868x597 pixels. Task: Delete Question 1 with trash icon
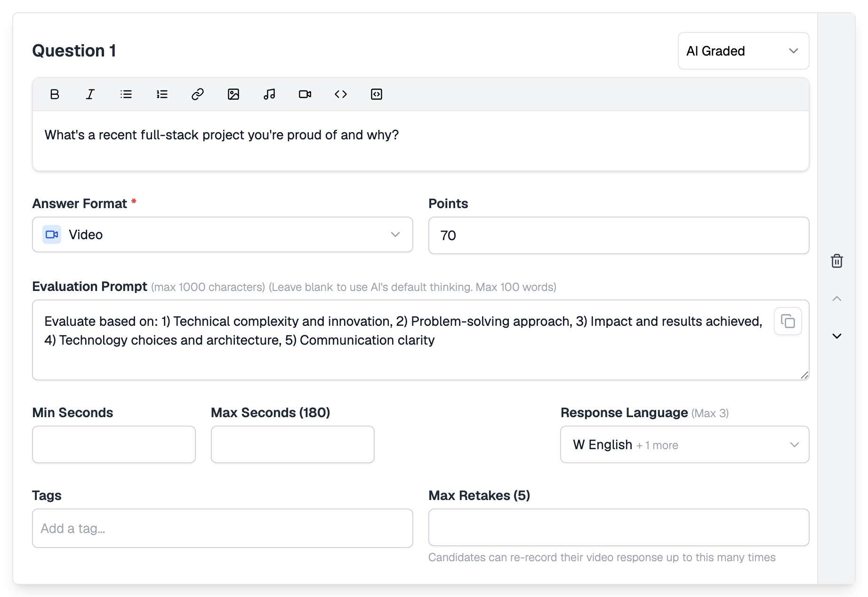[837, 261]
